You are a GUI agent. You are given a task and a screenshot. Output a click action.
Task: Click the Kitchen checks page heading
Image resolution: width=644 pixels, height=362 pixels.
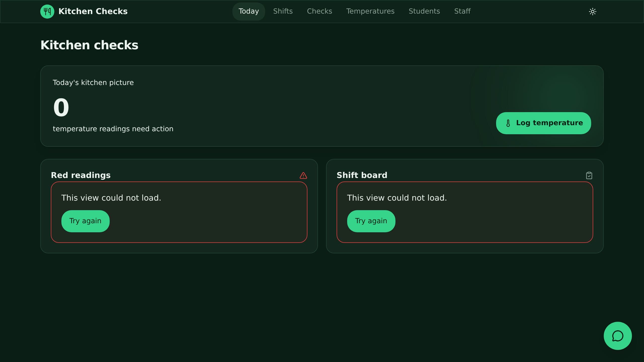[89, 45]
